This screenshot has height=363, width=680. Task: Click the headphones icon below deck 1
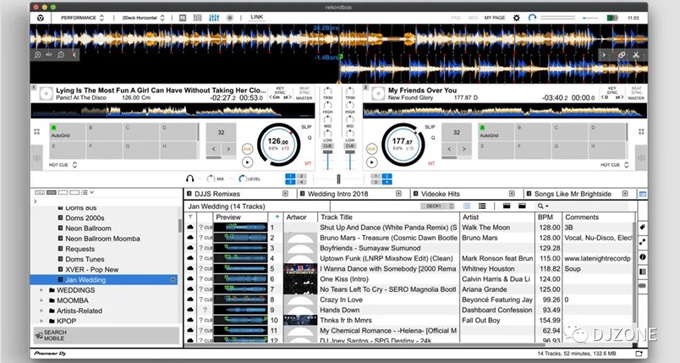pos(190,178)
